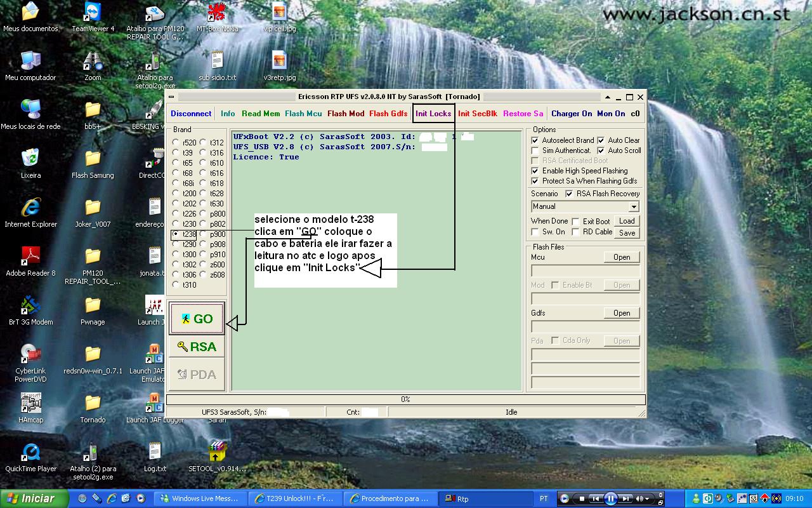812x508 pixels.
Task: Click Init Locks toolbar item
Action: tap(433, 114)
